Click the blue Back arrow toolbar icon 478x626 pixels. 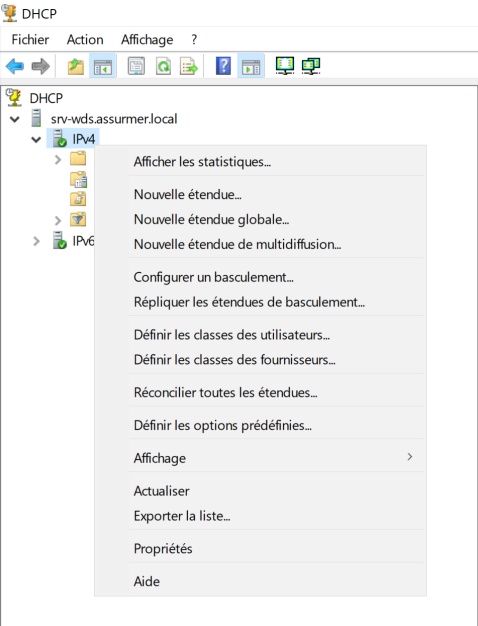pyautogui.click(x=15, y=66)
